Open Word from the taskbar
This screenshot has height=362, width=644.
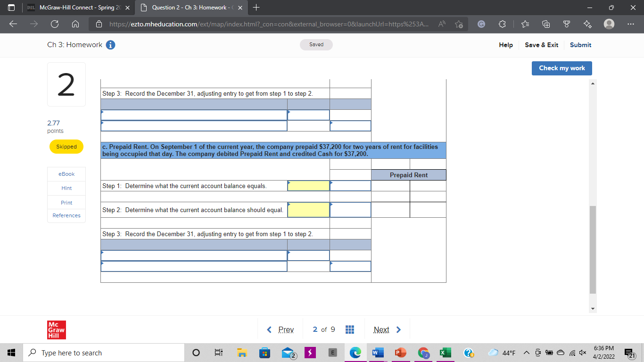pos(379,353)
